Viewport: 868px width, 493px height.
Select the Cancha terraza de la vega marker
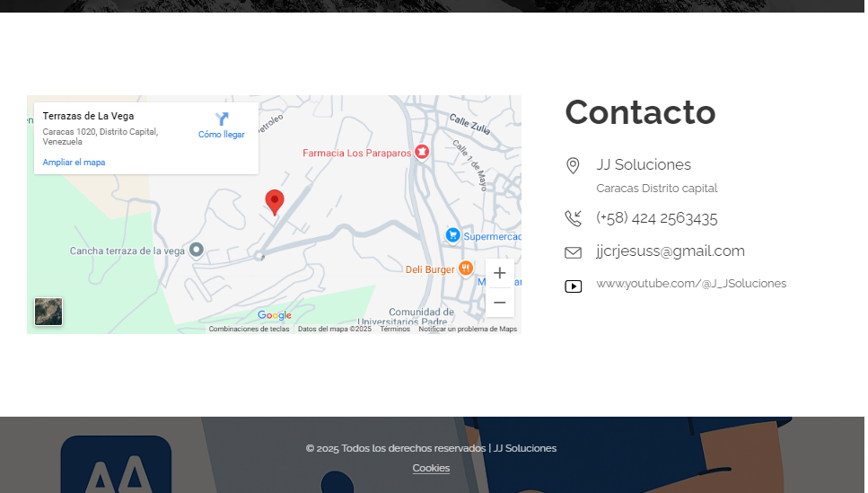pyautogui.click(x=197, y=250)
